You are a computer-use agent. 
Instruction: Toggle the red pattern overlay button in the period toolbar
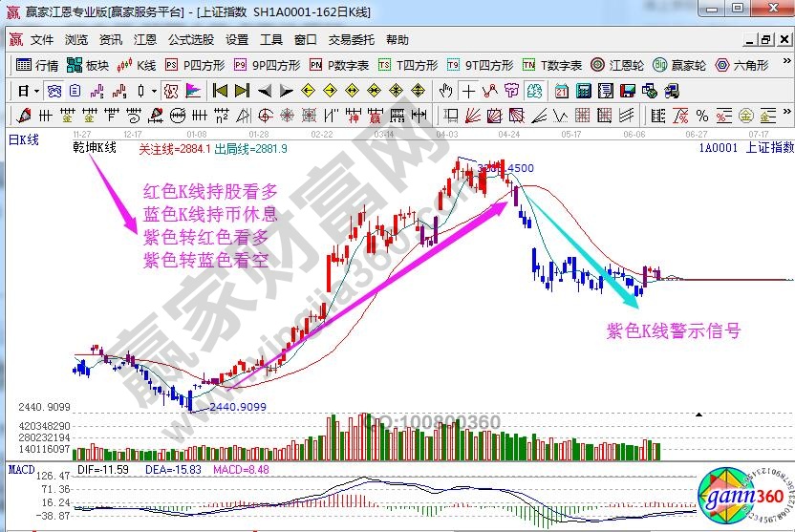170,92
